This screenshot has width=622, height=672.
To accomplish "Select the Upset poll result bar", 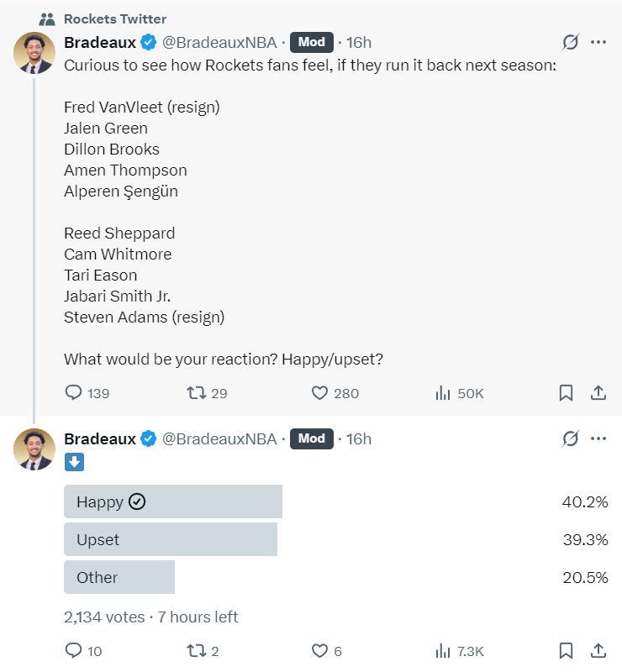I will tap(170, 539).
